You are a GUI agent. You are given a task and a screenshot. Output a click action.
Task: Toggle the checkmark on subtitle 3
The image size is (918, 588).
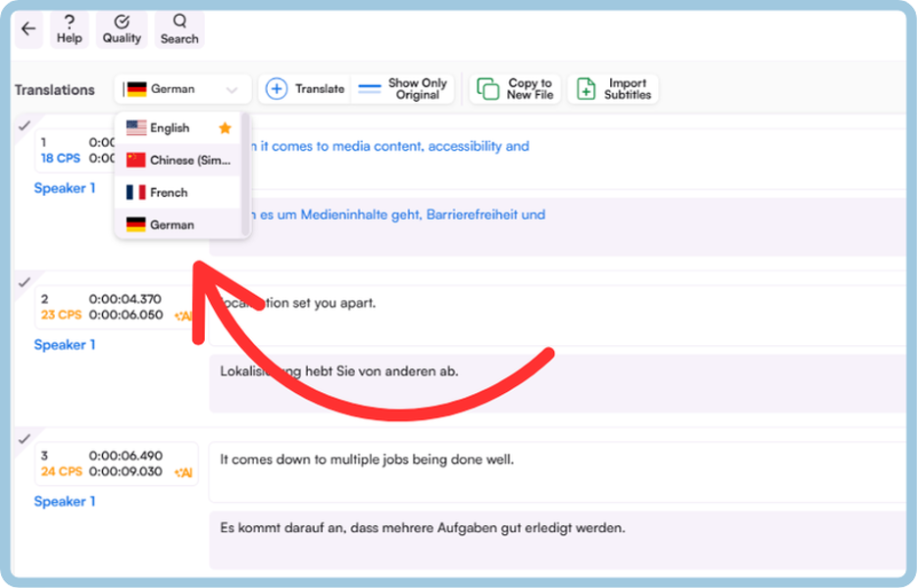pos(25,439)
